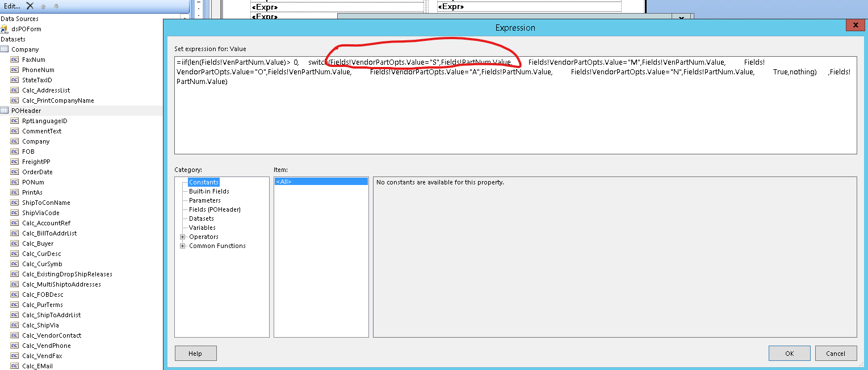Viewport: 868px width, 370px height.
Task: Click the Datasets folder label in Report Data
Action: [12, 39]
